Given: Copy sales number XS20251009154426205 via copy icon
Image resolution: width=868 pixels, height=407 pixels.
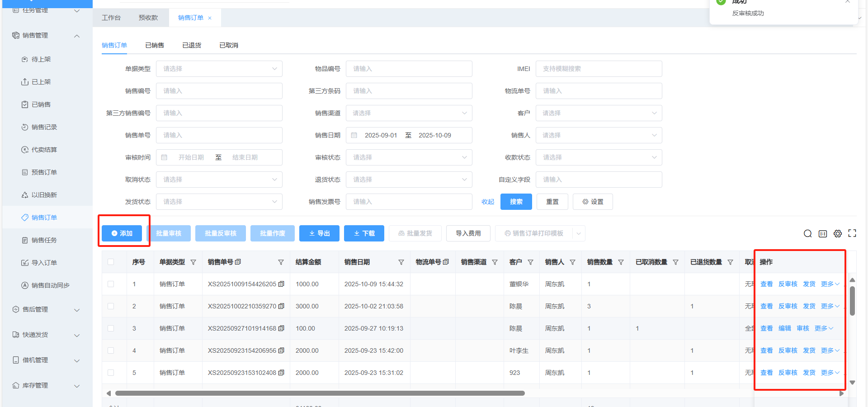Looking at the screenshot, I should point(281,284).
